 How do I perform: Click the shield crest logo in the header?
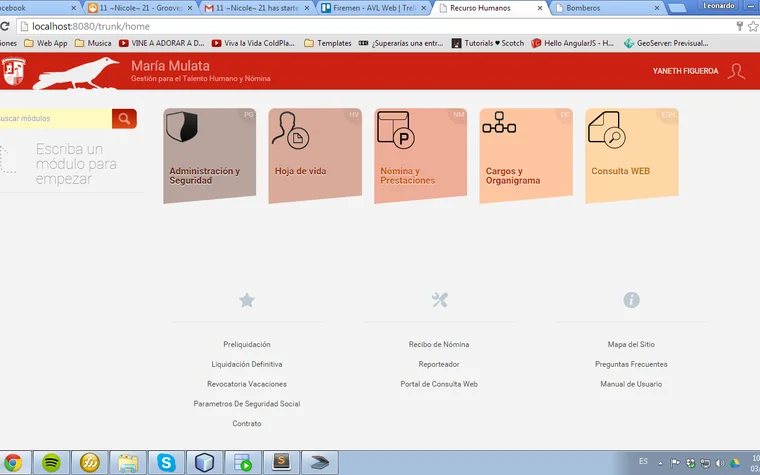(14, 71)
